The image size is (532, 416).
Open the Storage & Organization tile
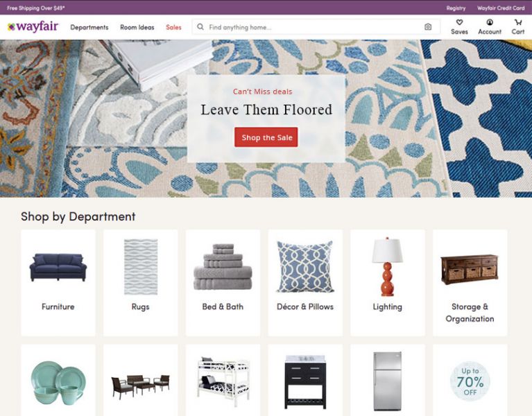tap(470, 283)
